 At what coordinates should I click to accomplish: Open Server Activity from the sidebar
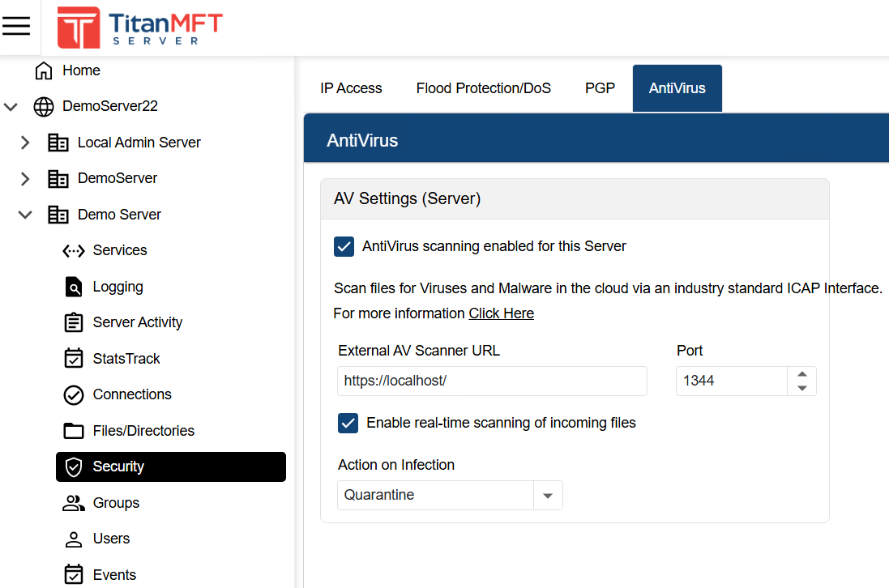tap(73, 322)
